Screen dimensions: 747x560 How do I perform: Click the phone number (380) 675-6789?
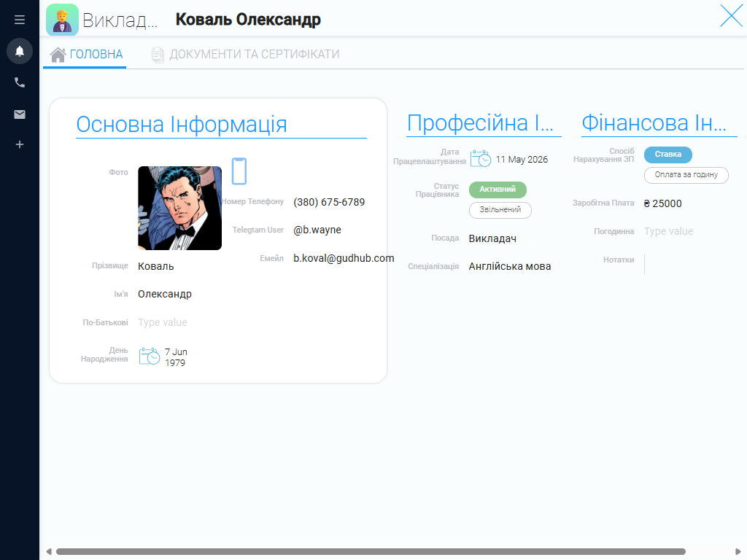329,202
